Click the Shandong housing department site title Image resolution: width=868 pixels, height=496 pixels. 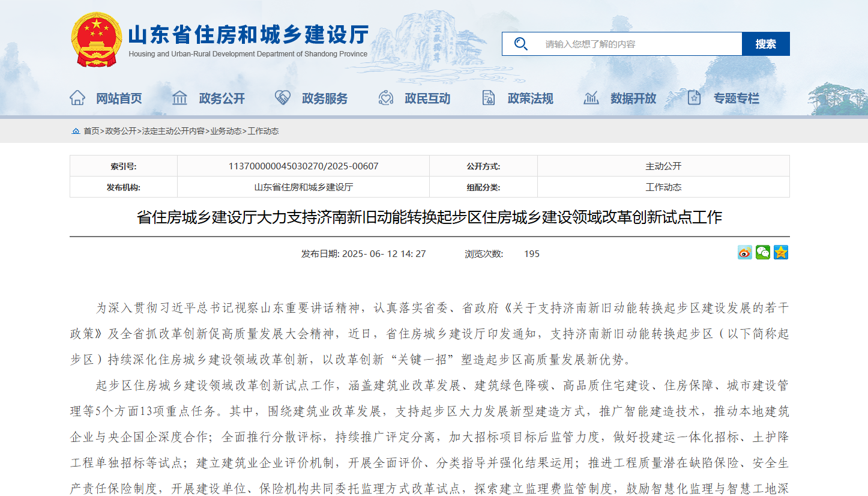248,36
